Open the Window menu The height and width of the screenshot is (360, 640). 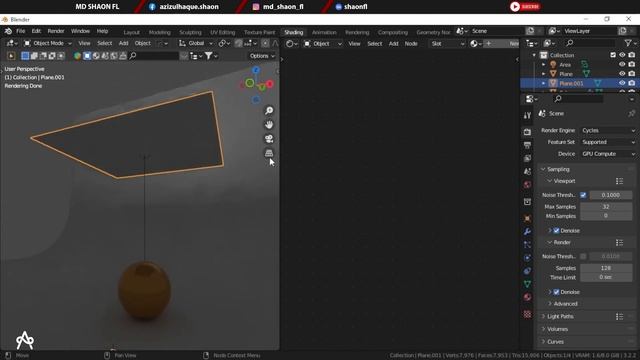coord(80,31)
